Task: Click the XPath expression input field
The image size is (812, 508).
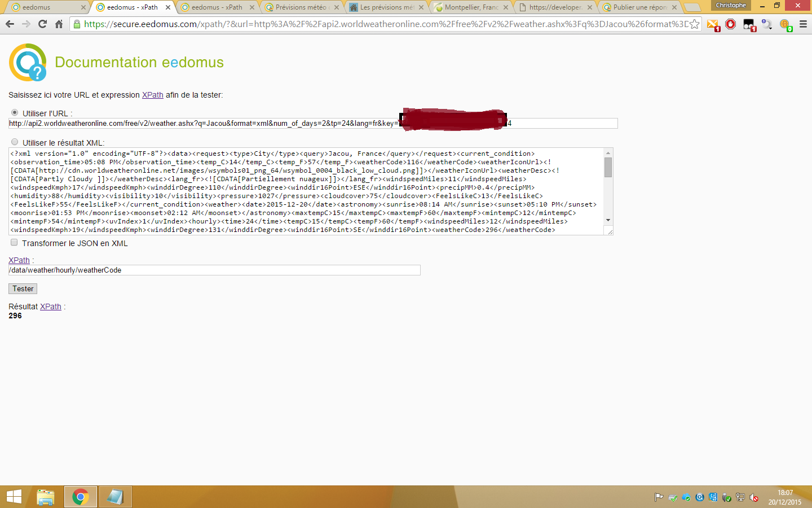Action: pyautogui.click(x=214, y=270)
